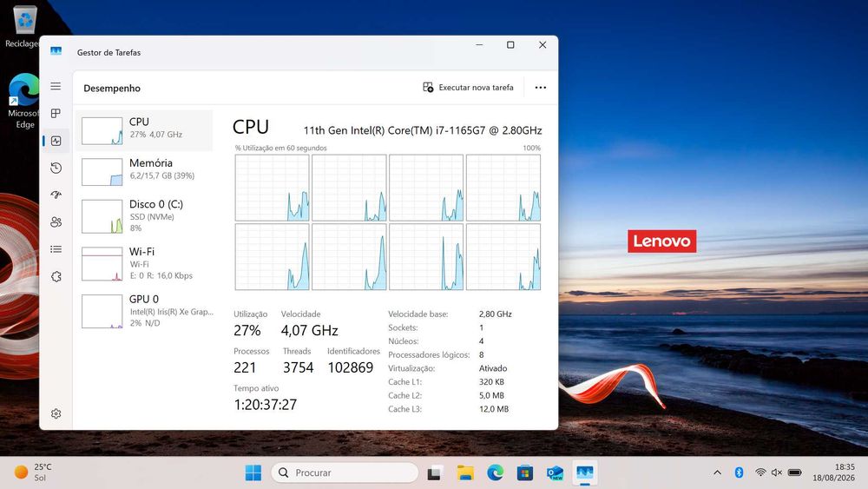Expand the hidden system tray icons chevron
Screen dimensions: 868x489
[x=718, y=472]
